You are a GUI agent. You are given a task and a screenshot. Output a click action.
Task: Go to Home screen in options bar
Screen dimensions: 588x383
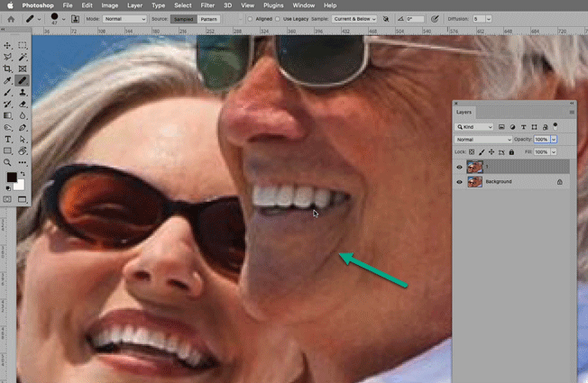pos(11,19)
